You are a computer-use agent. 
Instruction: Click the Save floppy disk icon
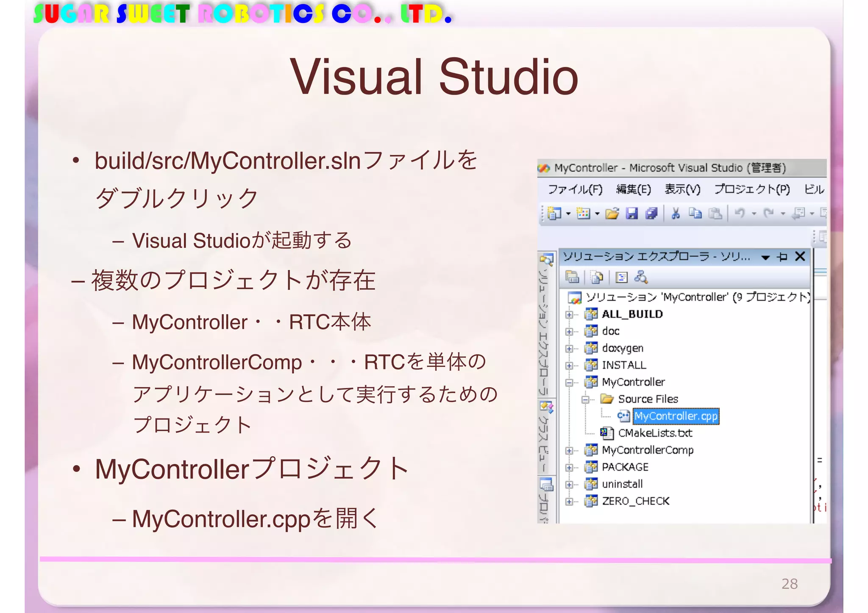pos(632,213)
